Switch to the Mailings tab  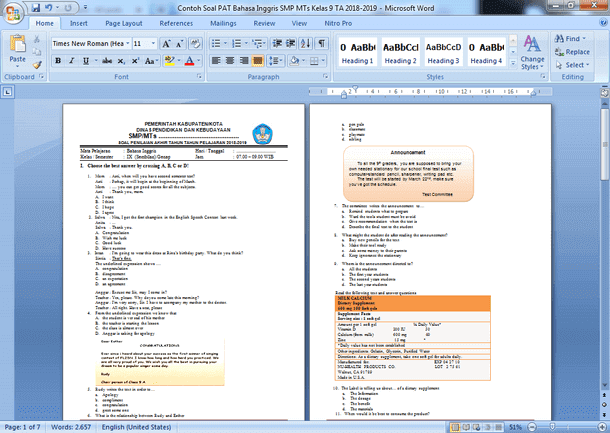coord(223,23)
